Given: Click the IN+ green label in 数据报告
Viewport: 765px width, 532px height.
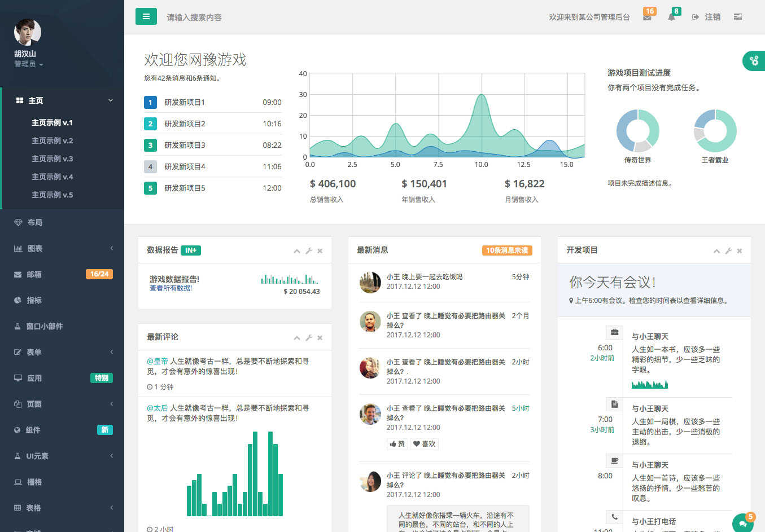Looking at the screenshot, I should pos(191,250).
